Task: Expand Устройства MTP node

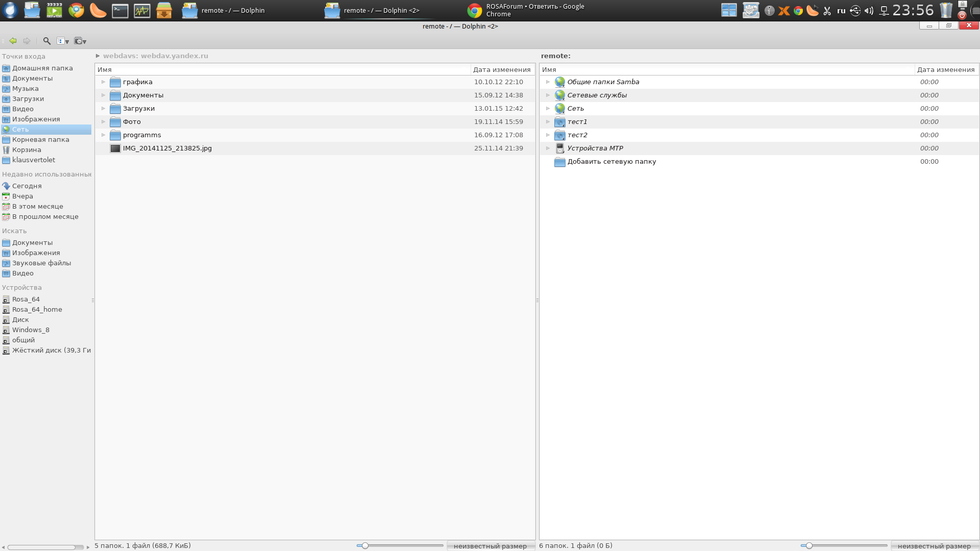Action: (x=548, y=148)
